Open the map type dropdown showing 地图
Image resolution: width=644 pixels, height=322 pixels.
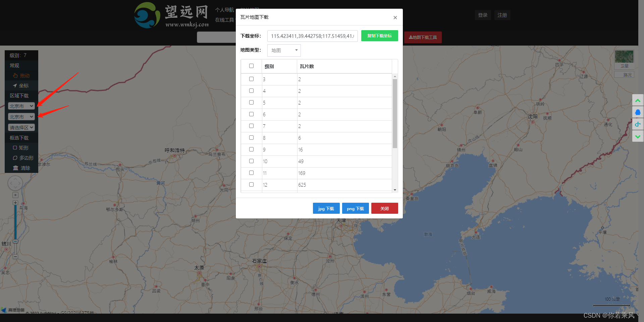(284, 50)
